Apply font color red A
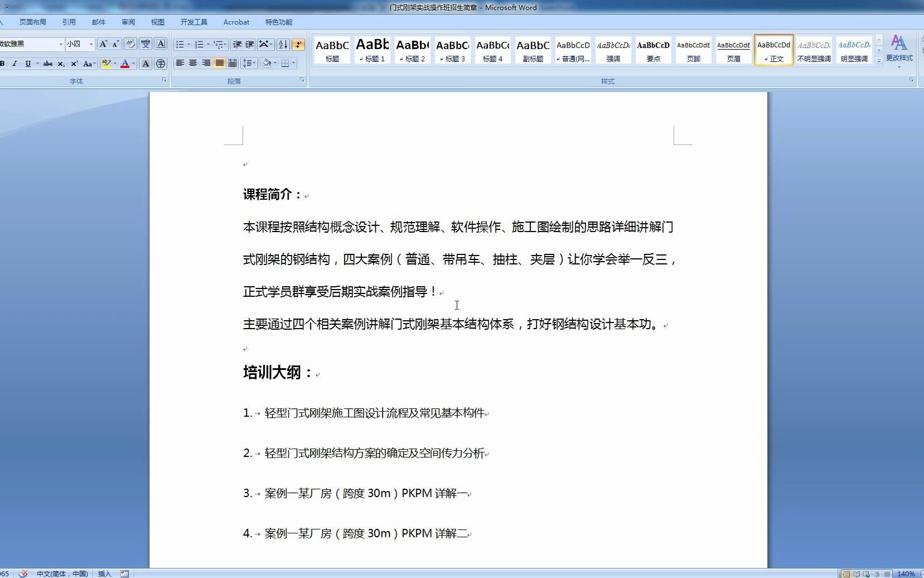Image resolution: width=924 pixels, height=578 pixels. tap(124, 64)
